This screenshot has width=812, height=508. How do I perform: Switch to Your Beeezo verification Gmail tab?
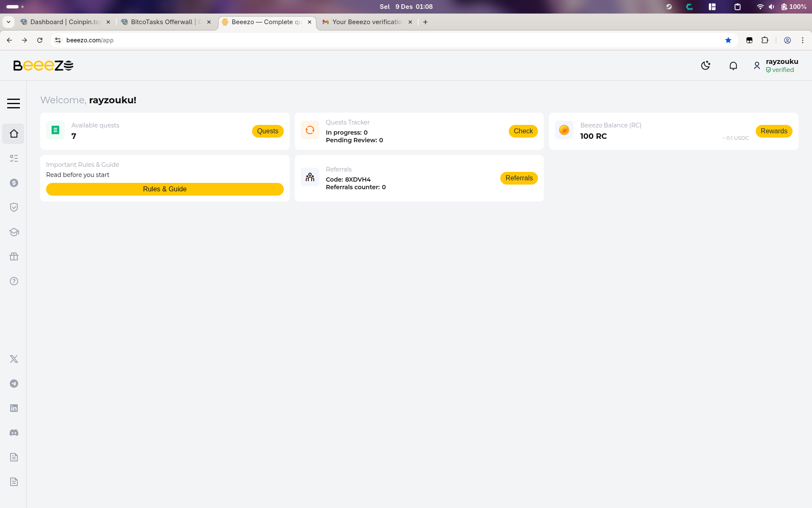point(366,22)
